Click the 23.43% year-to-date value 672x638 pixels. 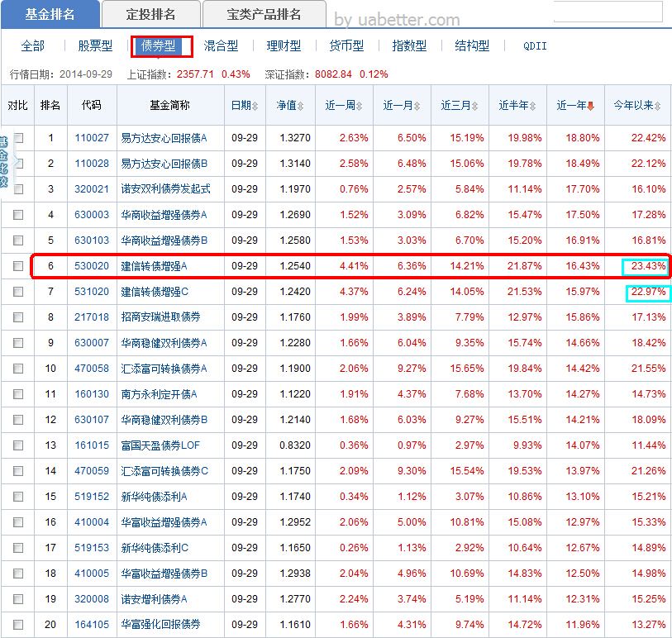coord(648,266)
